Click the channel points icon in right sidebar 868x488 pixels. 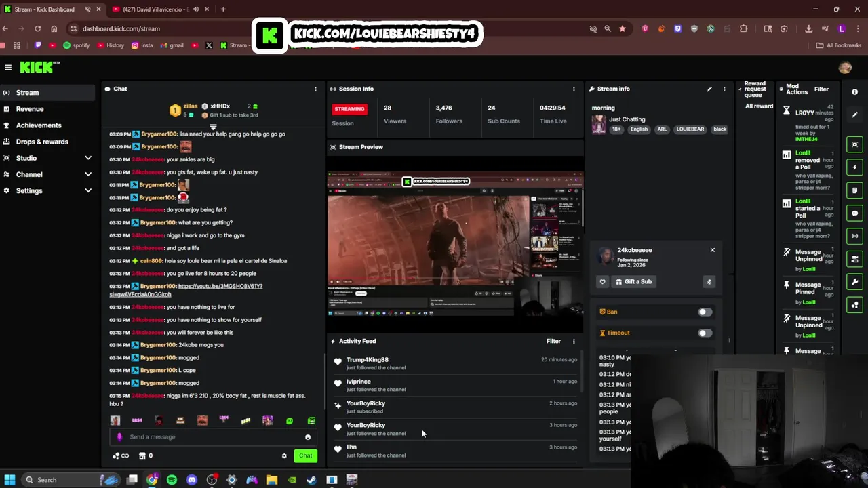pos(854,305)
